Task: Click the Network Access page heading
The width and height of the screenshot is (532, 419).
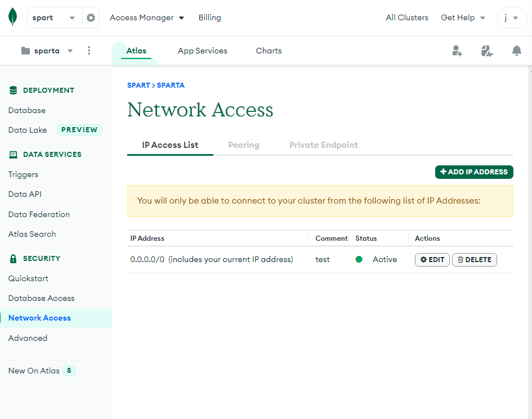Action: [x=200, y=110]
